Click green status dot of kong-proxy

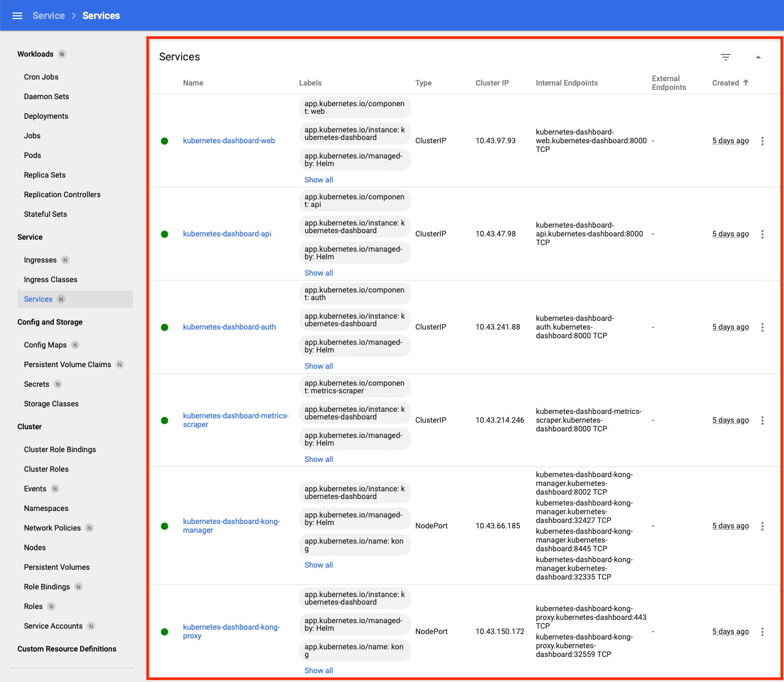click(x=165, y=632)
